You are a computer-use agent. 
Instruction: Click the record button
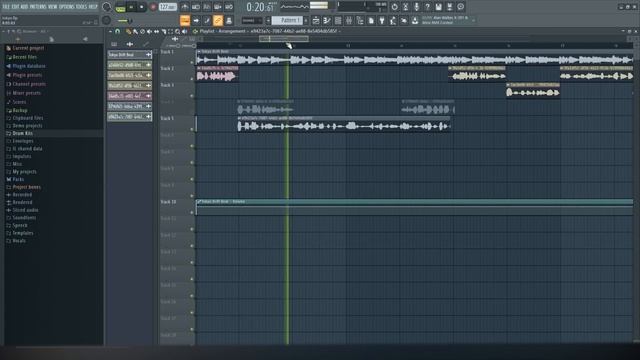pyautogui.click(x=153, y=7)
